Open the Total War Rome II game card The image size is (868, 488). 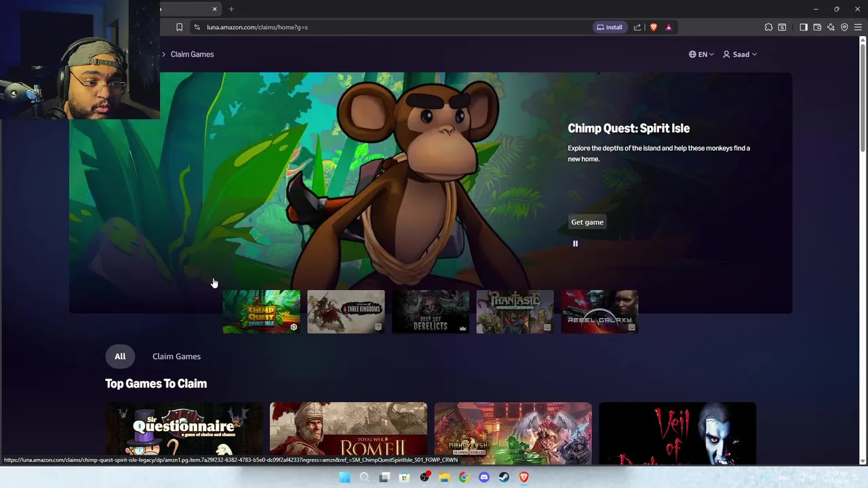(349, 429)
